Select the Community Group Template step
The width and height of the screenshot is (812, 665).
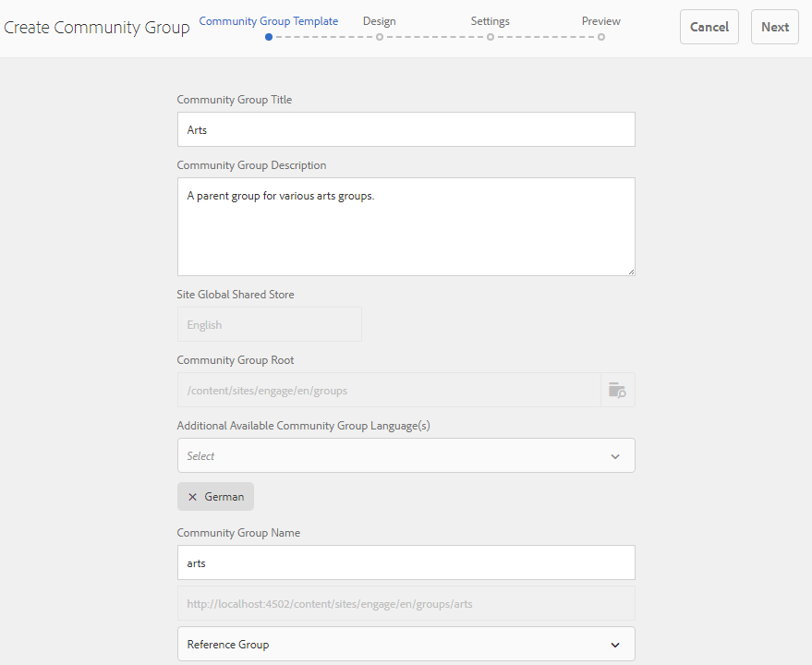pyautogui.click(x=268, y=21)
